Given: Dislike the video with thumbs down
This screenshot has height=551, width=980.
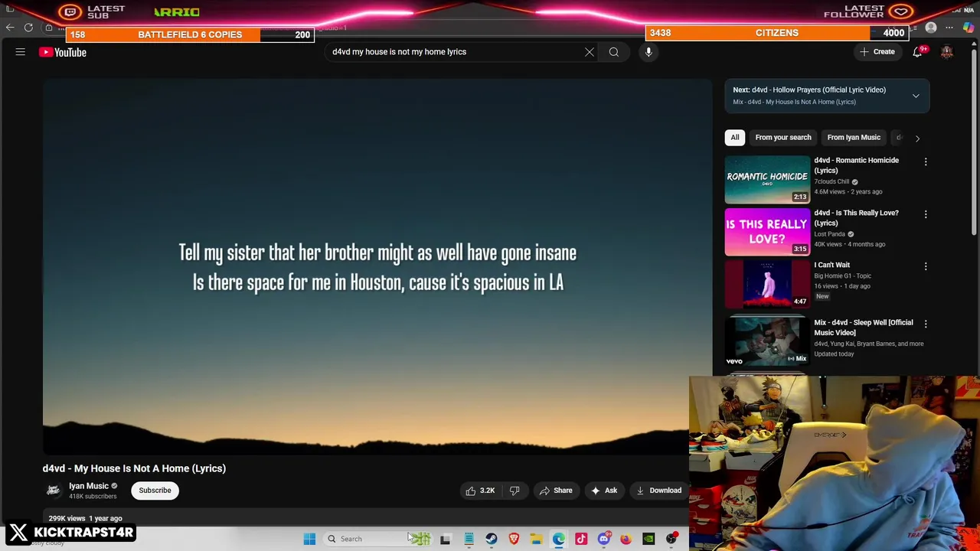Looking at the screenshot, I should coord(514,491).
